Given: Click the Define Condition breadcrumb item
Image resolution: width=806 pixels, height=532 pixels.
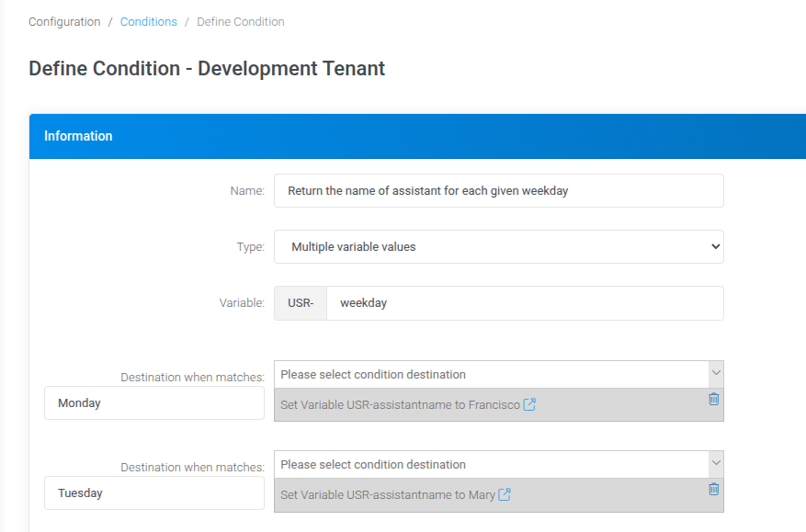Looking at the screenshot, I should click(240, 21).
